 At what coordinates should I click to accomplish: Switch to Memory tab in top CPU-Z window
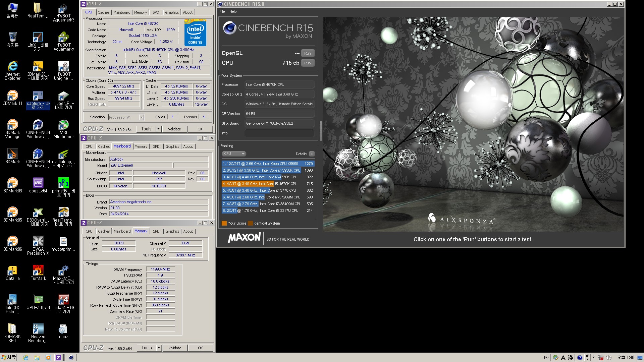140,12
